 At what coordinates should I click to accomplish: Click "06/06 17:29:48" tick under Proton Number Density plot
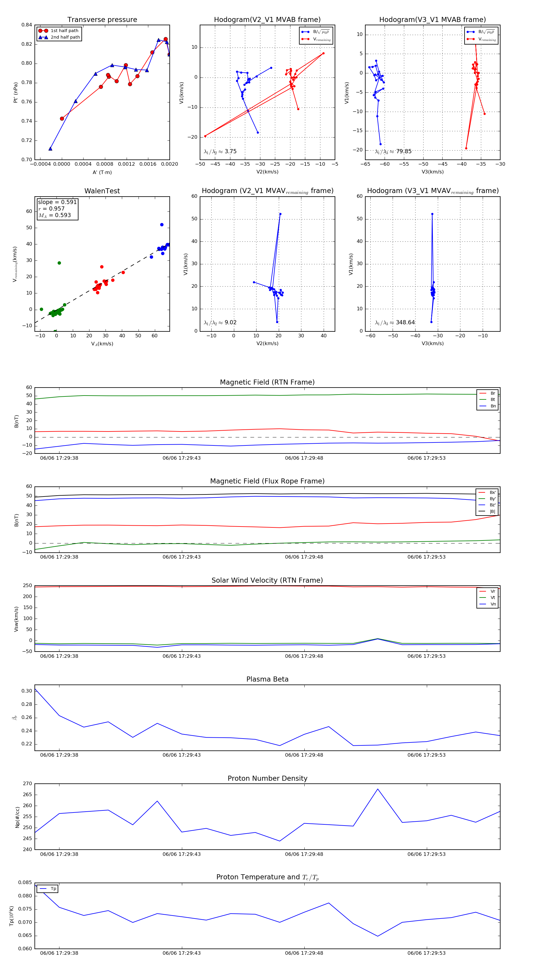[x=304, y=854]
